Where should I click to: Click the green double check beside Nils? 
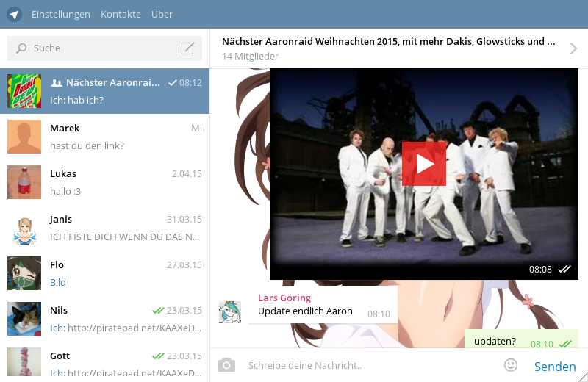[158, 311]
